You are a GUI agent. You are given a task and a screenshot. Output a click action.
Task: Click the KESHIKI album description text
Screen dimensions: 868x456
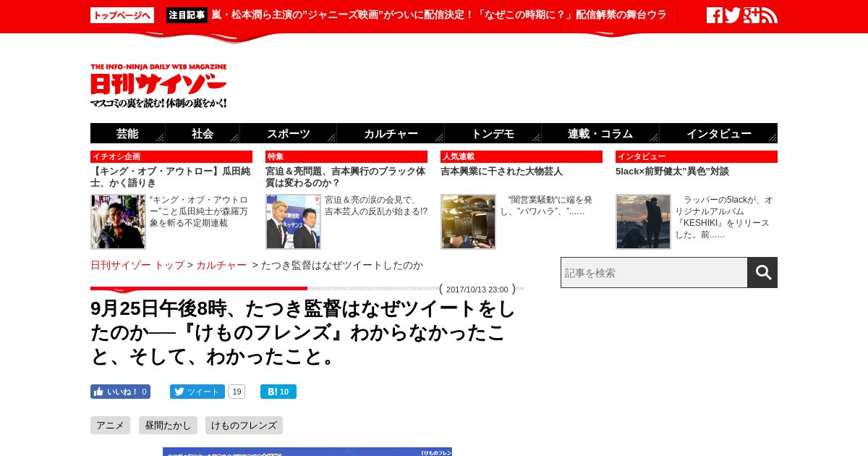click(724, 217)
